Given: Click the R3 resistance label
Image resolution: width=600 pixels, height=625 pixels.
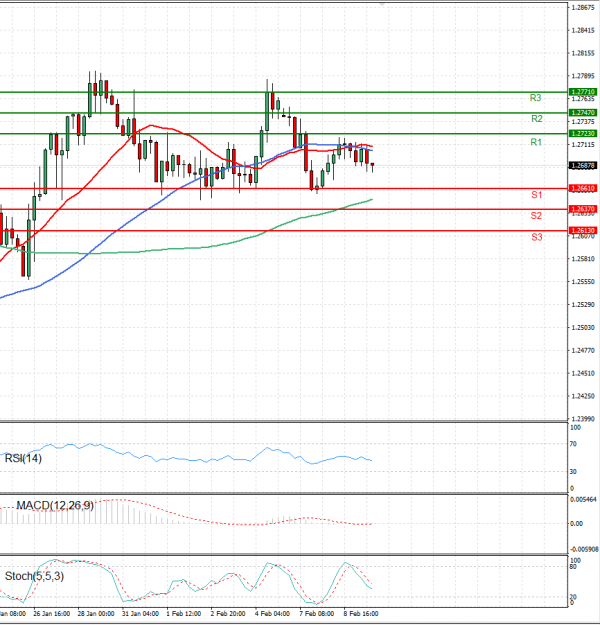Looking at the screenshot, I should coord(535,98).
